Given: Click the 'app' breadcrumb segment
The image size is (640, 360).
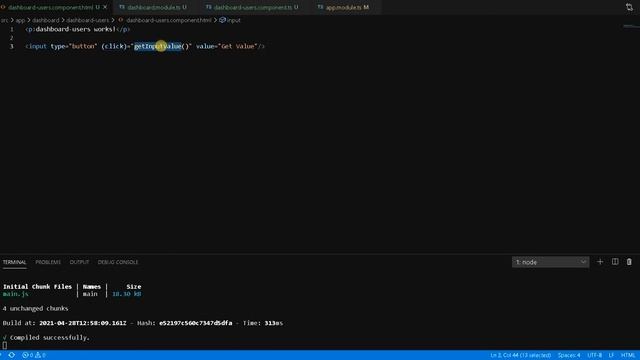Looking at the screenshot, I should pos(20,20).
